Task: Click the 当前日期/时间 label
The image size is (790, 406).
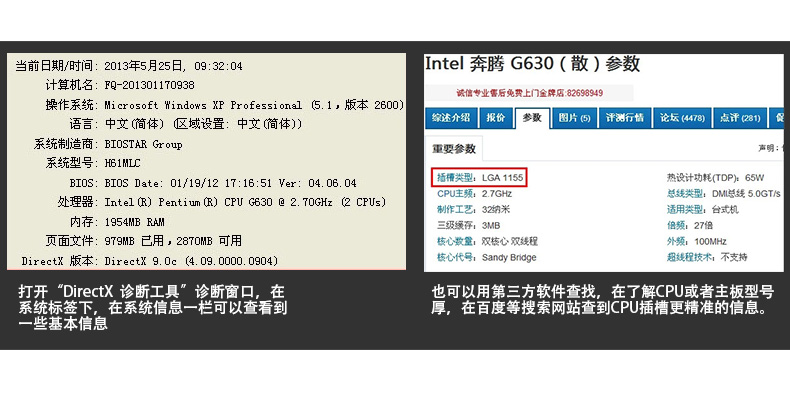Action: [x=54, y=66]
